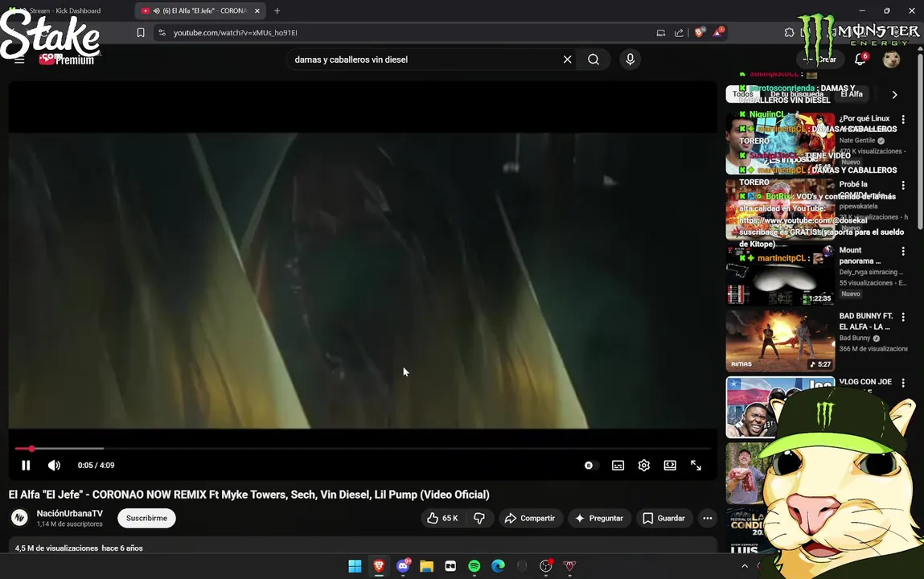
Task: Click '4,5 M de visualizaciones' description text
Action: 56,548
